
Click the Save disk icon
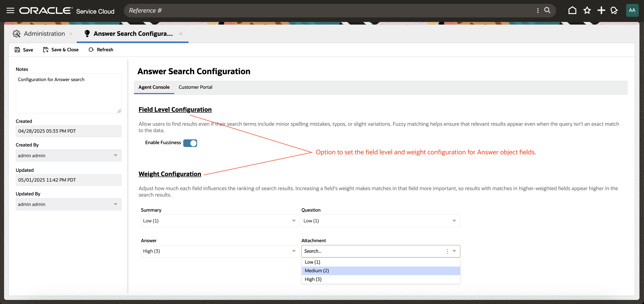coord(17,50)
